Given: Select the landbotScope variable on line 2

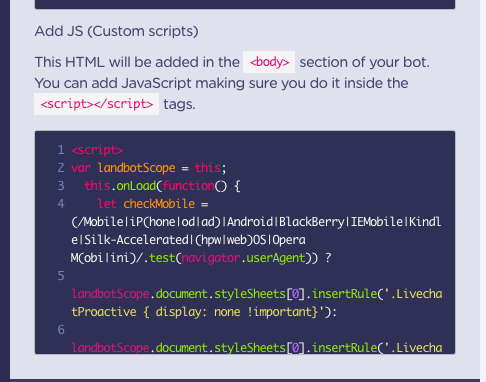Looking at the screenshot, I should coord(136,168).
